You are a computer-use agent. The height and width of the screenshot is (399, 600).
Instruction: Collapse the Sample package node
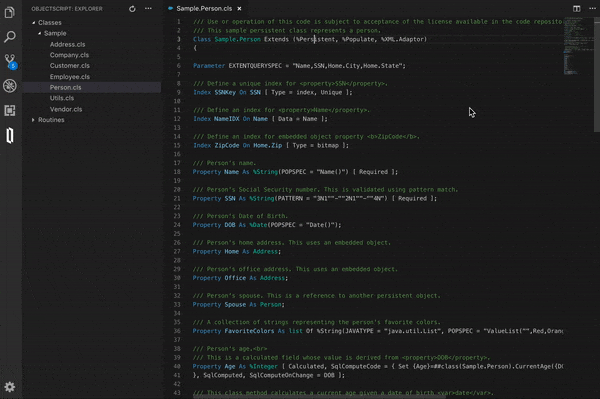39,33
